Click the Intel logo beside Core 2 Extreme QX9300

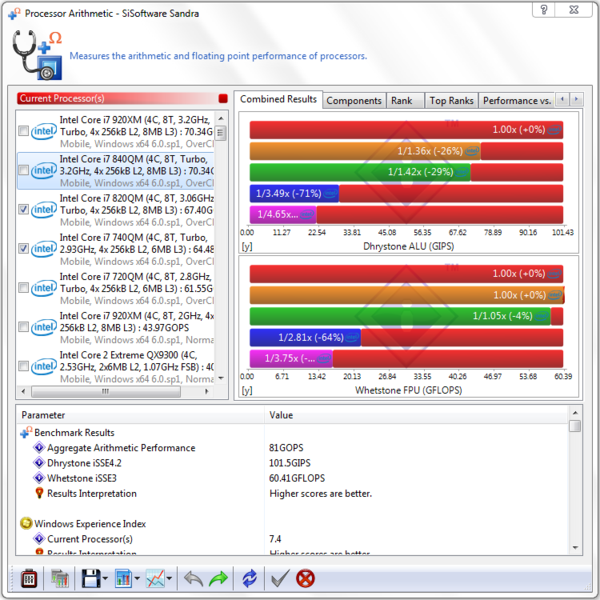(x=44, y=366)
